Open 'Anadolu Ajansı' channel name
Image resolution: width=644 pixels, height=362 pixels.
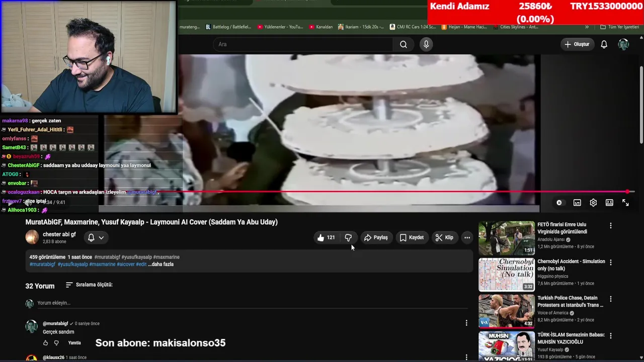tap(551, 240)
